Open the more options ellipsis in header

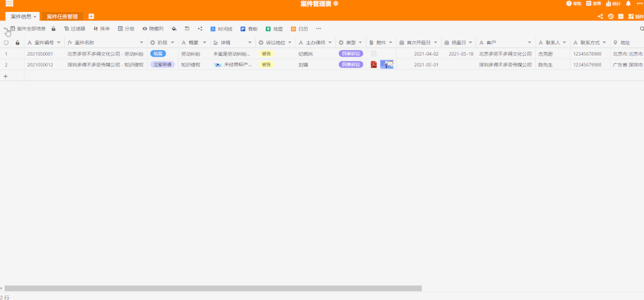point(639,4)
